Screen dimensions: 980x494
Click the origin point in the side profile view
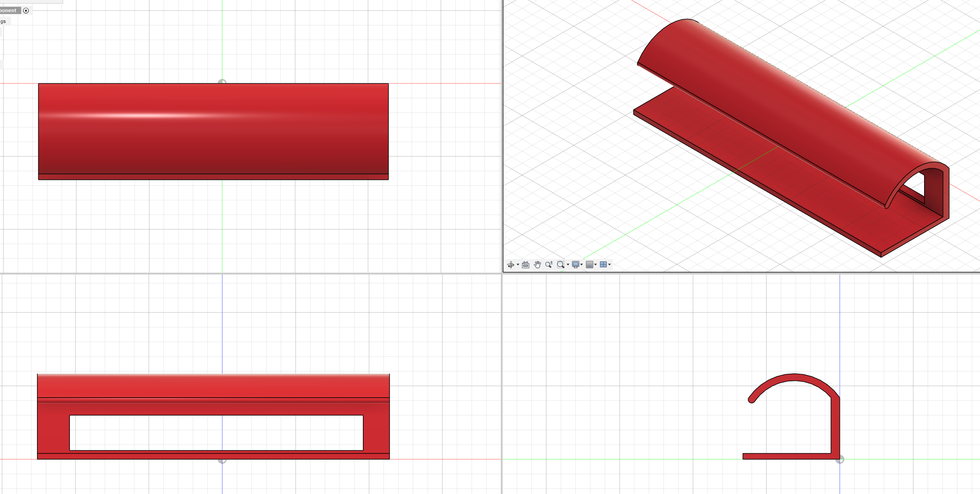point(840,459)
